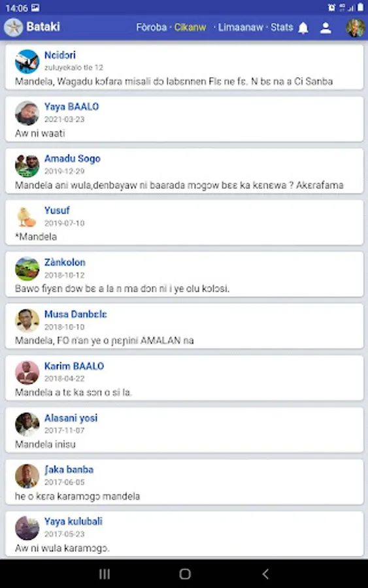The width and height of the screenshot is (368, 588).
Task: Open Yaya BAALO's profile name link
Action: click(x=72, y=107)
